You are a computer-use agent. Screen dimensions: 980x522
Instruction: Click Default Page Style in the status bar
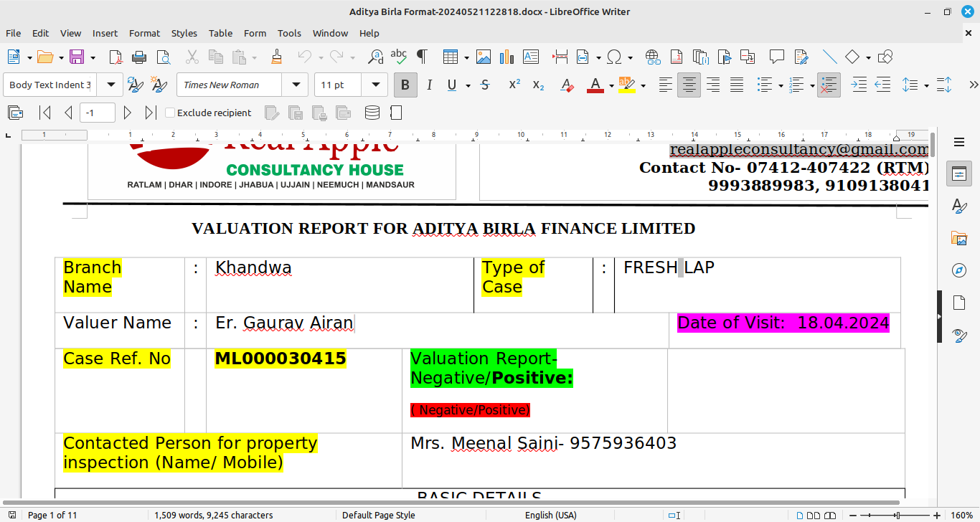point(378,515)
